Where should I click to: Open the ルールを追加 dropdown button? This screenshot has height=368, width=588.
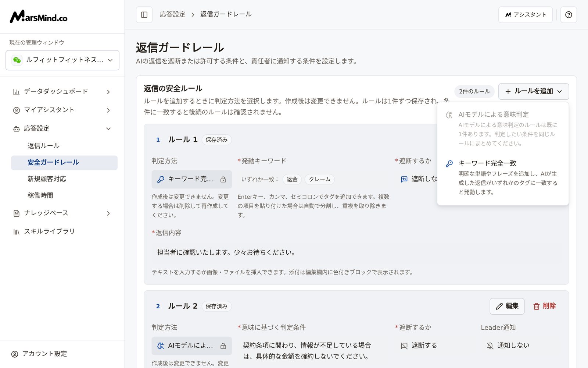tap(534, 91)
